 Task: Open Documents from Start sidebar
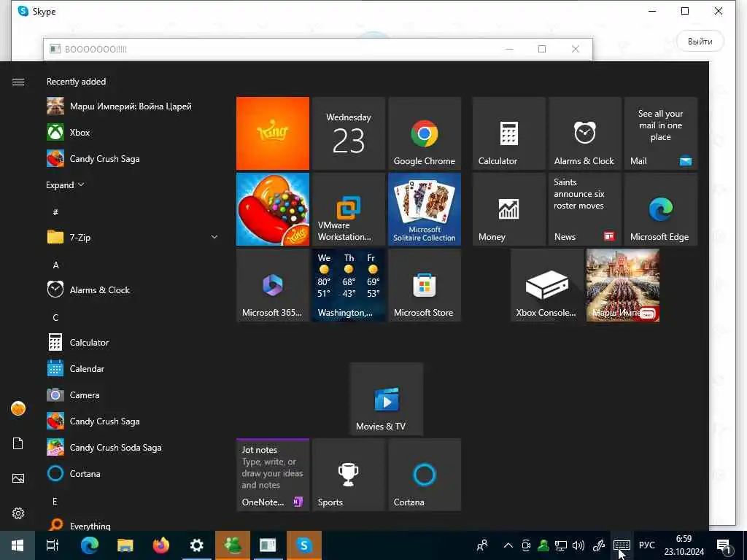click(18, 443)
